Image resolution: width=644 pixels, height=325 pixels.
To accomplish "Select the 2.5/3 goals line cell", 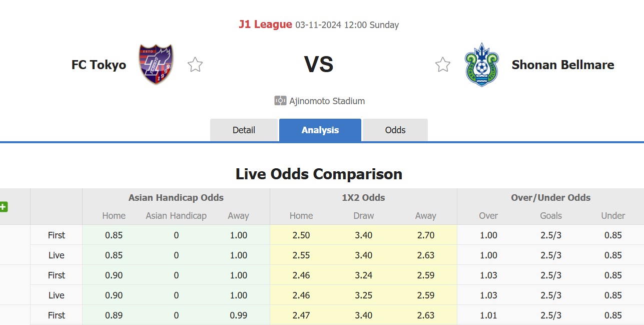I will (x=550, y=235).
